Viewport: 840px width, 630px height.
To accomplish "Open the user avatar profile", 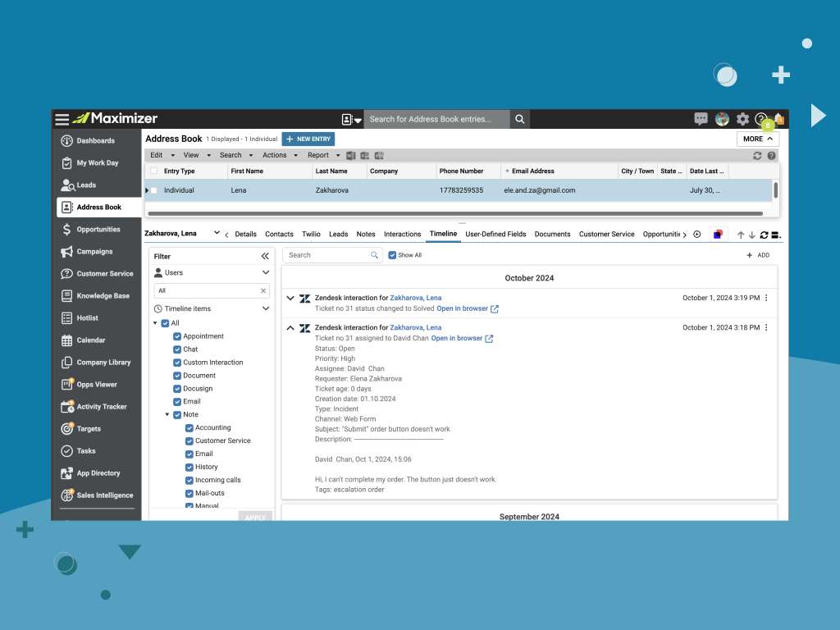I will (x=722, y=119).
